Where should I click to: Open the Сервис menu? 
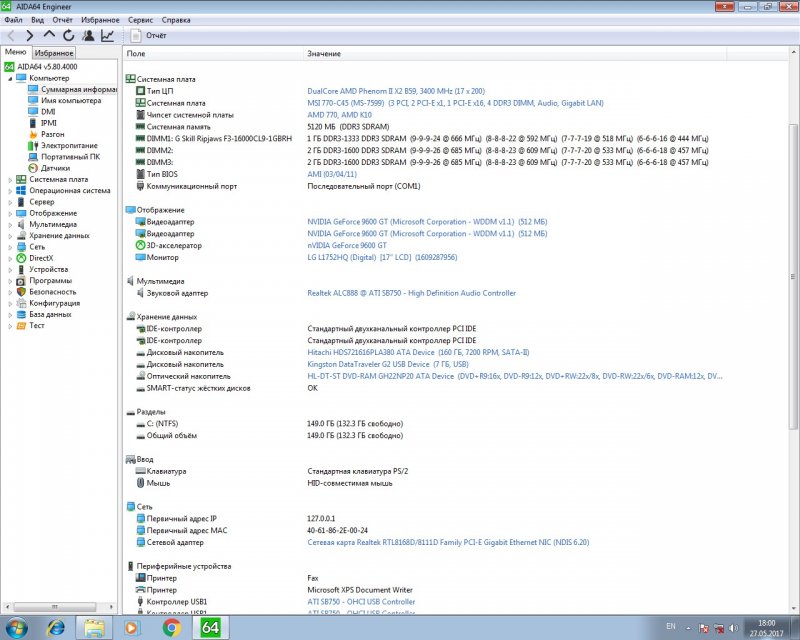141,19
